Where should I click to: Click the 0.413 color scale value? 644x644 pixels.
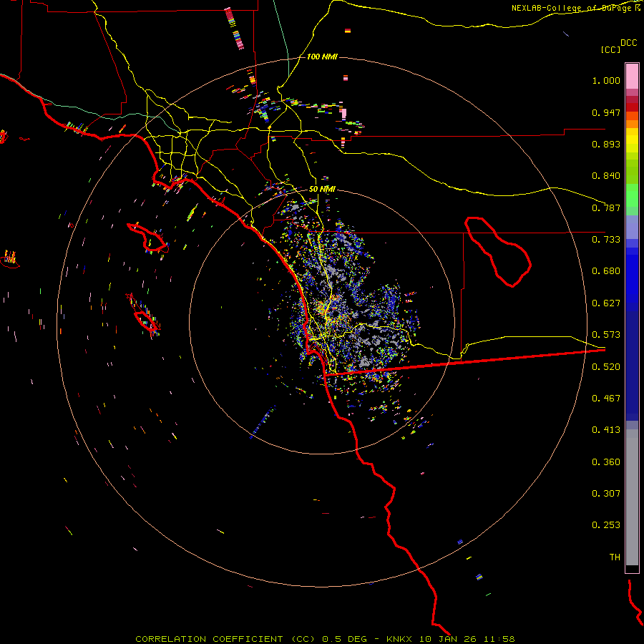(x=606, y=430)
